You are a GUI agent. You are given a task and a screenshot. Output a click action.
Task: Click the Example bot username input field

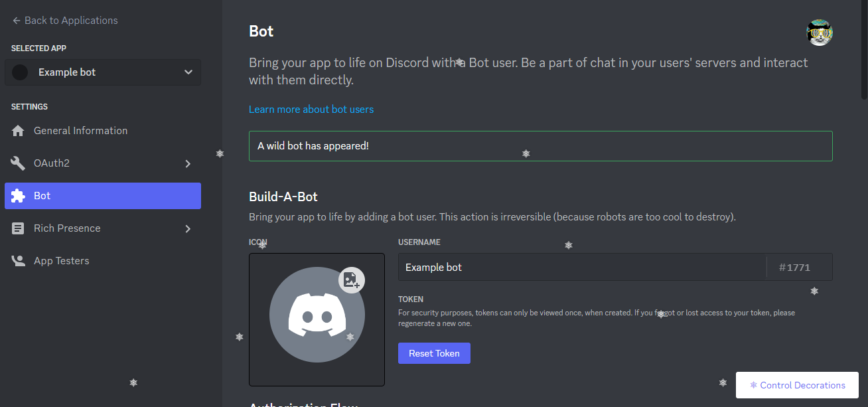pyautogui.click(x=582, y=267)
